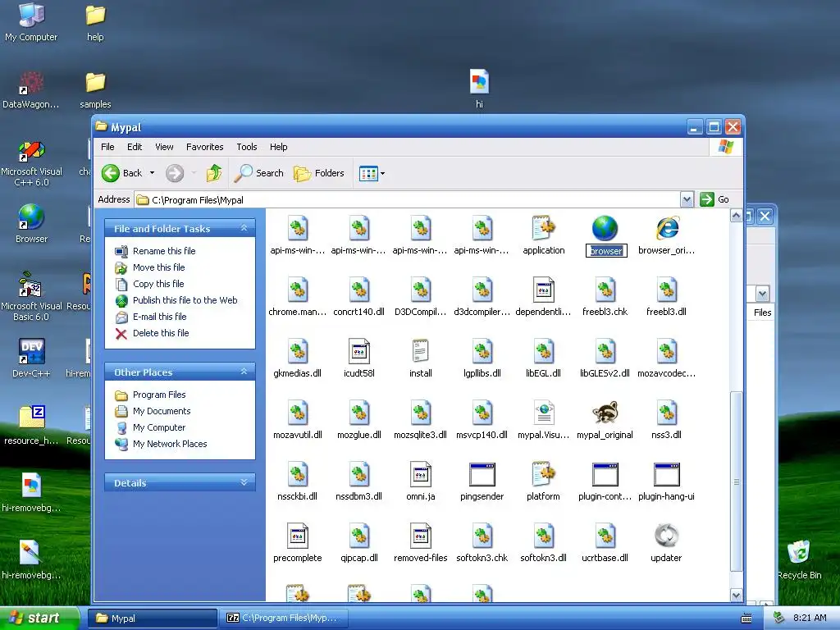This screenshot has width=840, height=630.
Task: Select the browser globe file icon
Action: click(x=605, y=228)
